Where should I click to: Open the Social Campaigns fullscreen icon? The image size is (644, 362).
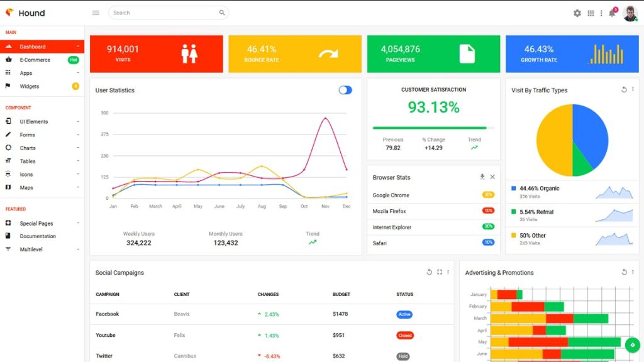click(438, 272)
